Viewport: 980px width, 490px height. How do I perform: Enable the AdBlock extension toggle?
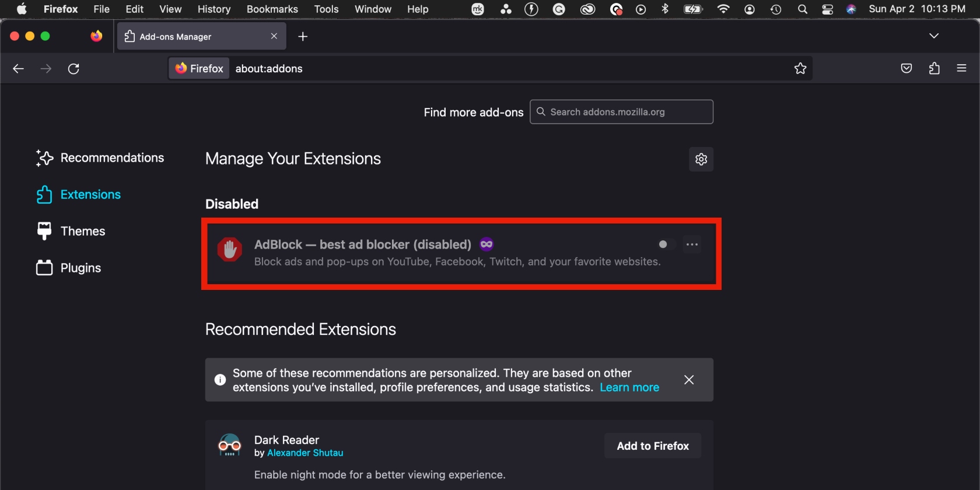(666, 244)
